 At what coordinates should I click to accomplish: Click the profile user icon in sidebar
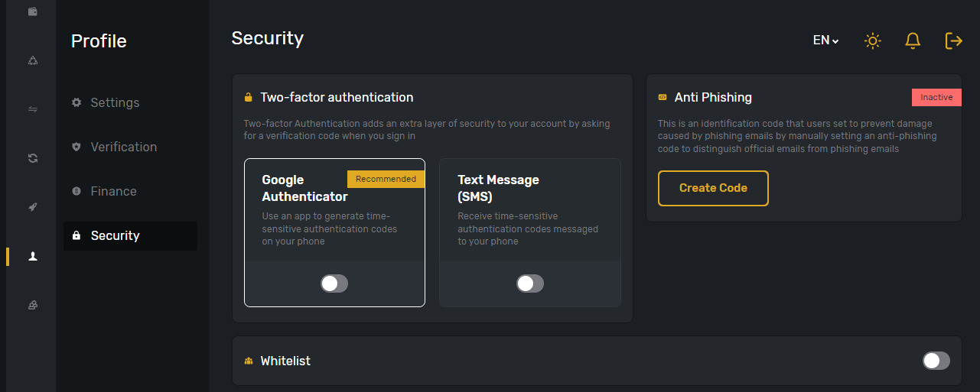[32, 256]
